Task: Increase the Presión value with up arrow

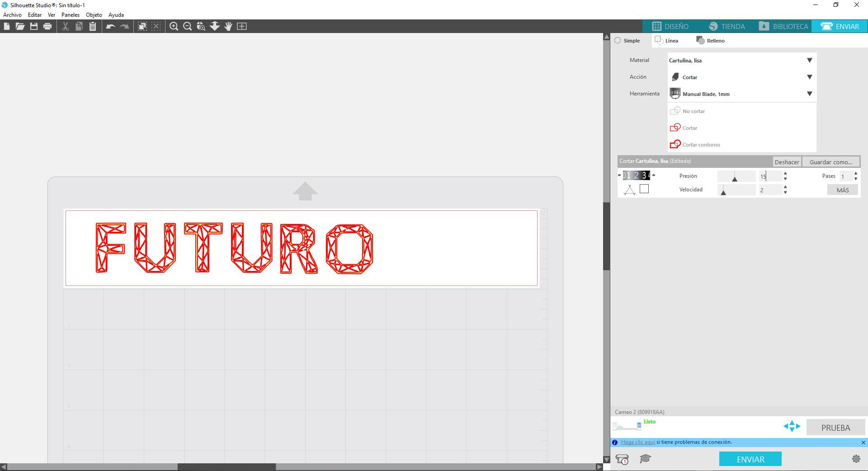Action: pyautogui.click(x=785, y=173)
